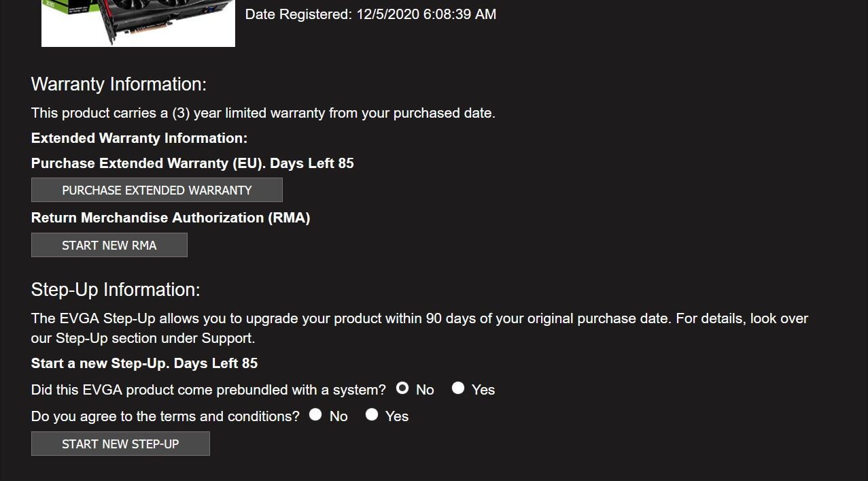This screenshot has width=868, height=481.
Task: Click the Warranty Information heading
Action: [119, 84]
